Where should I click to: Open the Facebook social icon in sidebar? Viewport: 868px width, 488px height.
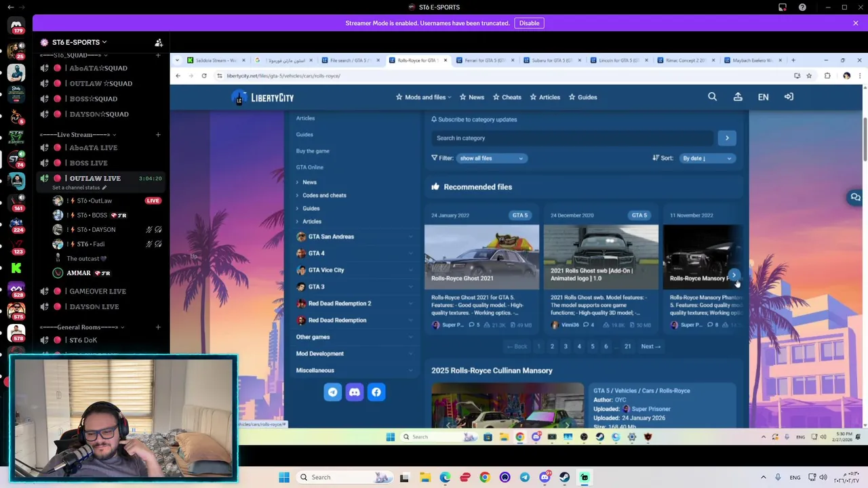(x=376, y=392)
